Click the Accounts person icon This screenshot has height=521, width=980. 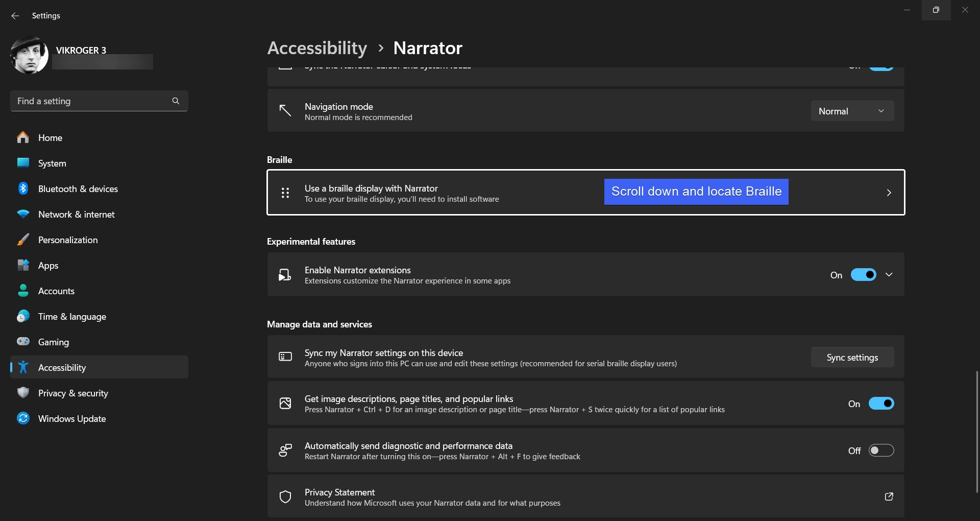(x=23, y=291)
